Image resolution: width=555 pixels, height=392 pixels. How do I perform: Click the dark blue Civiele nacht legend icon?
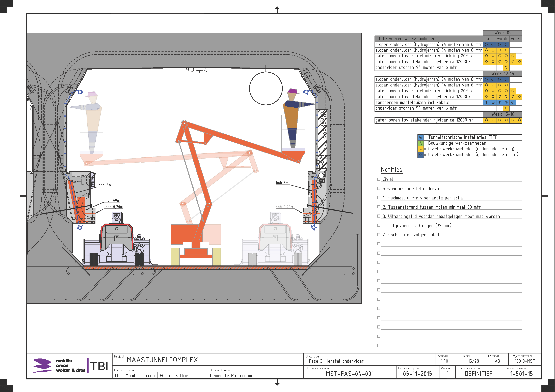[421, 155]
